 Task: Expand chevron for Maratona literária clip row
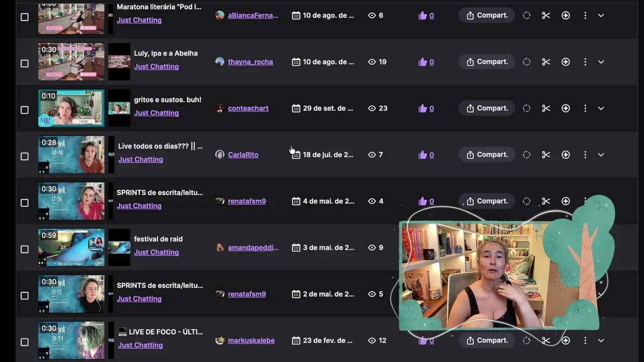(601, 16)
